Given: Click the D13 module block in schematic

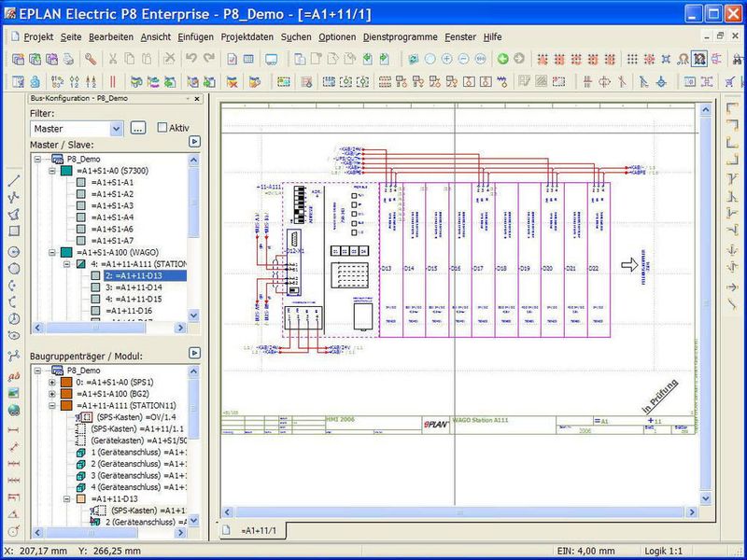Looking at the screenshot, I should tap(391, 260).
